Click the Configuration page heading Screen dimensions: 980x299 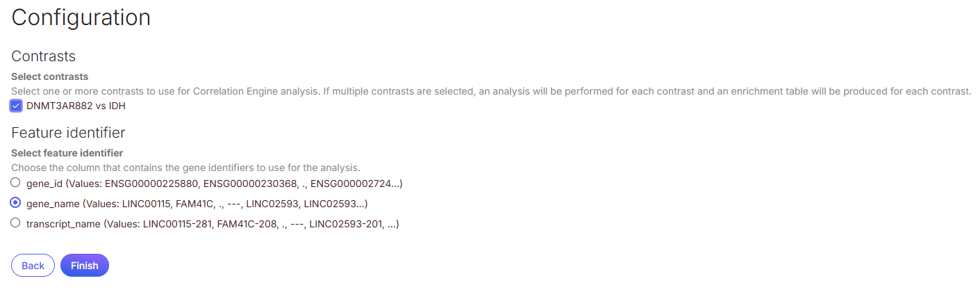81,17
